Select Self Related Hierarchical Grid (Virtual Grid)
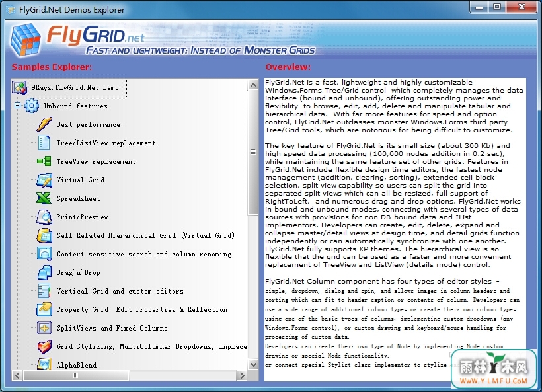Viewport: 542px width, 392px height. 145,236
